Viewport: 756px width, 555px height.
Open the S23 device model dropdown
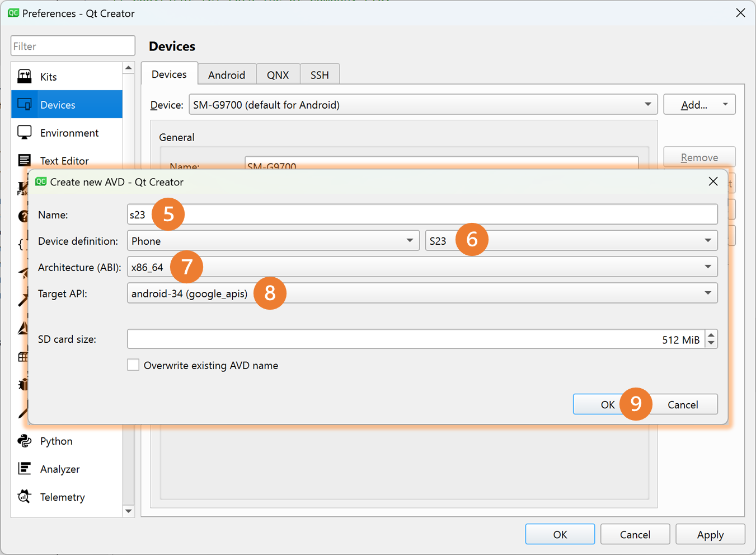[571, 241]
